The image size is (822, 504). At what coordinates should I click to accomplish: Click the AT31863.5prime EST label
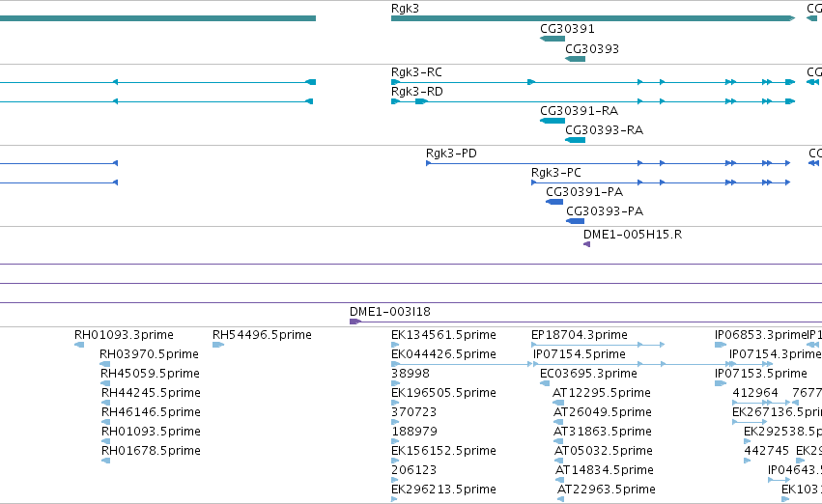(603, 432)
